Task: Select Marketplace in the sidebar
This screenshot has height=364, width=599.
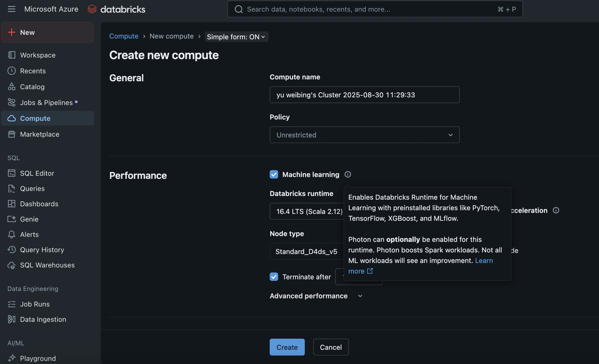Action: pyautogui.click(x=47, y=134)
